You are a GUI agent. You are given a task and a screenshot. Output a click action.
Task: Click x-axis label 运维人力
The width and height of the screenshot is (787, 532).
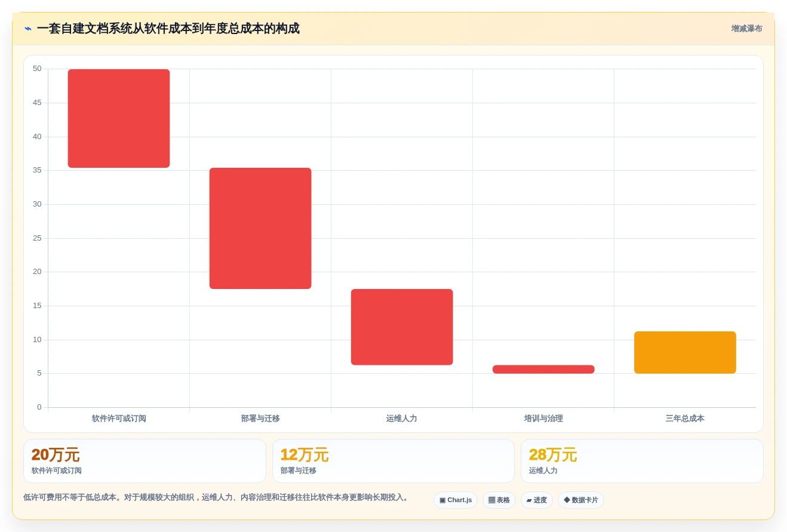(402, 419)
